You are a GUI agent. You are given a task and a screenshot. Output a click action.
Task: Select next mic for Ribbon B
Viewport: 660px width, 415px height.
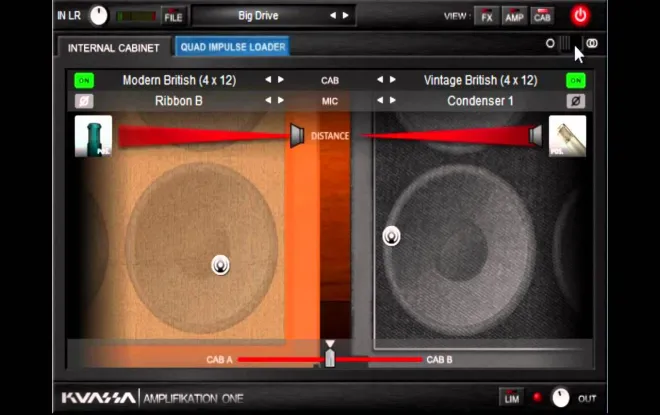coord(281,100)
